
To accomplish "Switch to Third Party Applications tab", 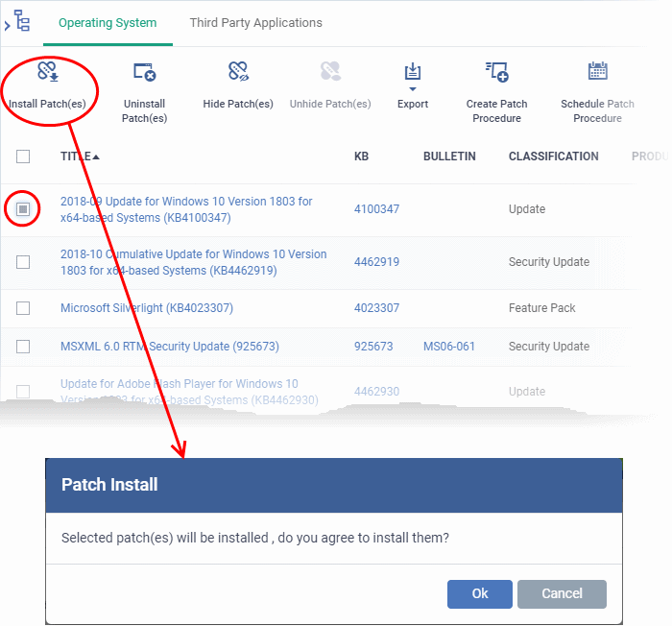I will click(x=256, y=23).
